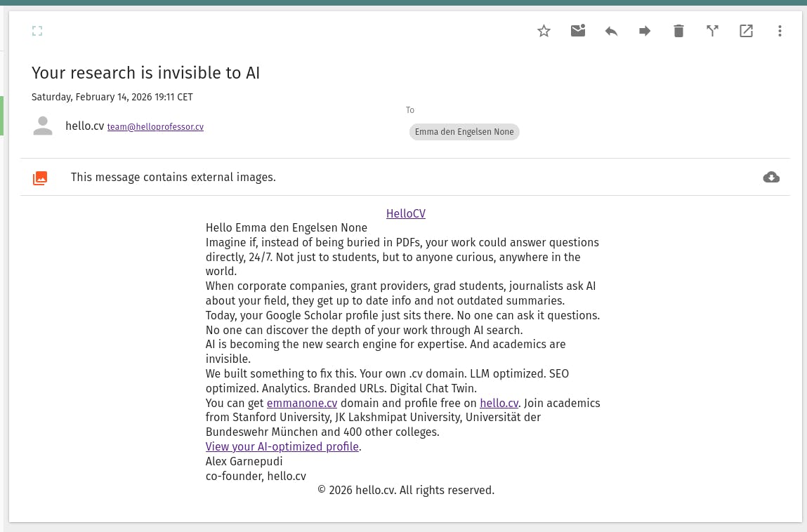Mark message as unread envelope icon
This screenshot has width=807, height=532.
click(578, 30)
